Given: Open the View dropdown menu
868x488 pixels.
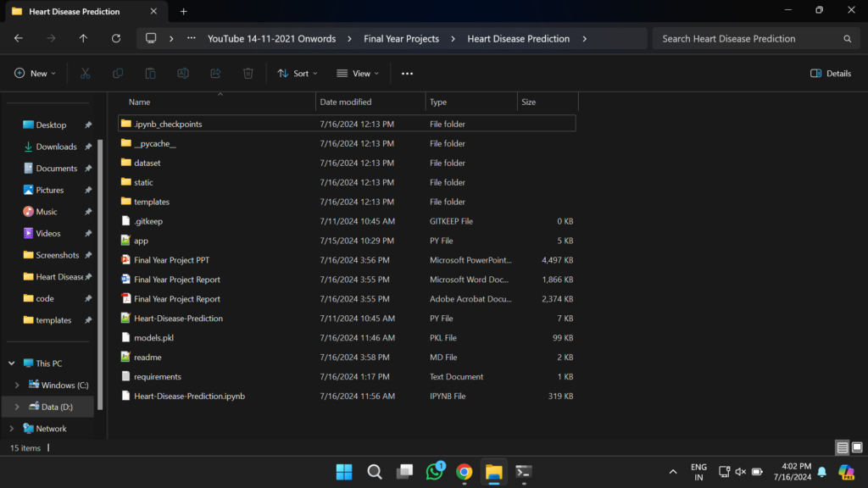Looking at the screenshot, I should [357, 74].
